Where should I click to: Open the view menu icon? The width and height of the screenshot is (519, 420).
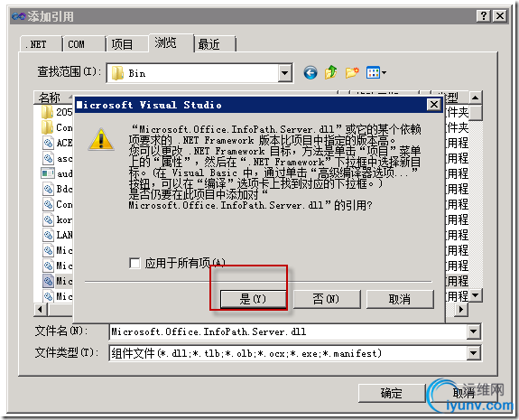376,72
